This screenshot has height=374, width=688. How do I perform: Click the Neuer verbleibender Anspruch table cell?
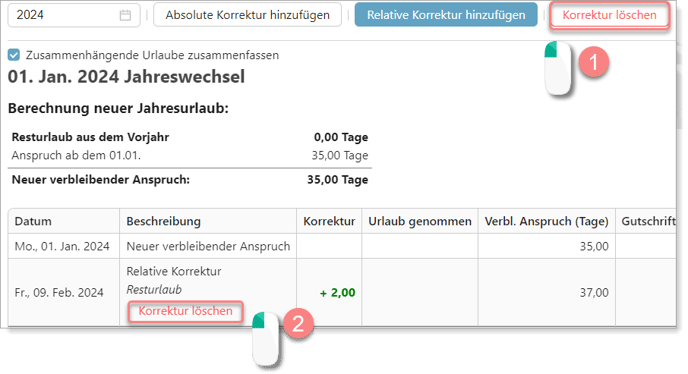click(x=208, y=246)
